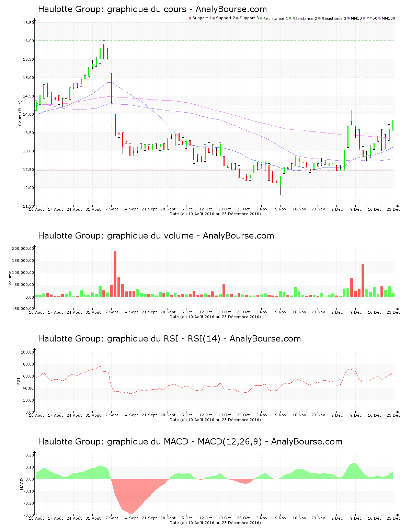Click the tallest red volume bar in September
Viewport: 412px width, 532px height.
[115, 274]
